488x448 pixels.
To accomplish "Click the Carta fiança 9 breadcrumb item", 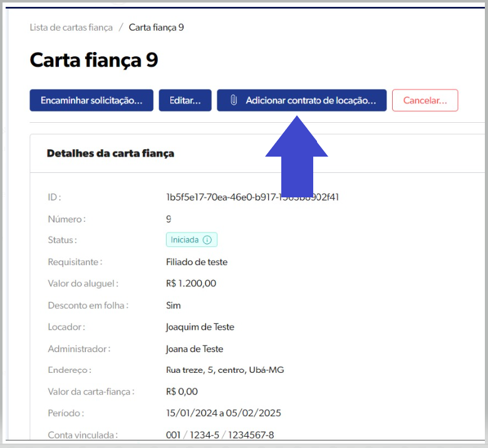I will [x=156, y=28].
